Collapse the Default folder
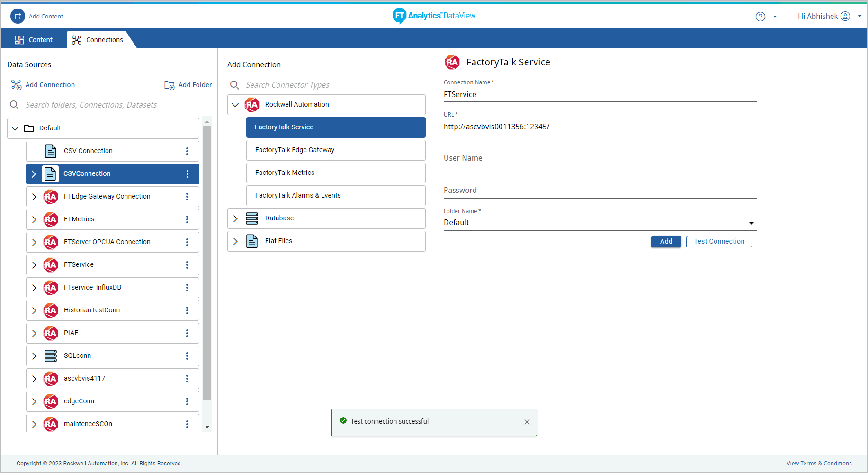 pyautogui.click(x=15, y=128)
